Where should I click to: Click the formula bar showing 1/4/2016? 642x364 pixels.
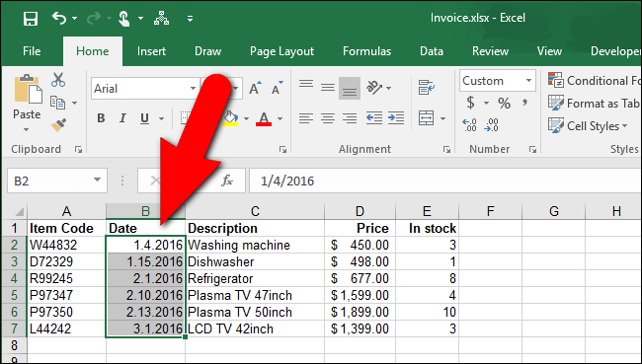tap(445, 181)
